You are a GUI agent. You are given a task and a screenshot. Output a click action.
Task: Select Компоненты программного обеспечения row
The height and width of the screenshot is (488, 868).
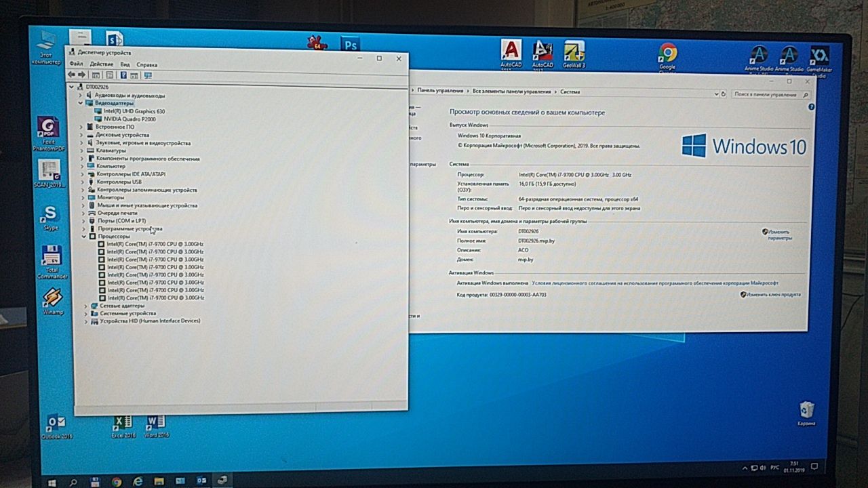tap(144, 159)
